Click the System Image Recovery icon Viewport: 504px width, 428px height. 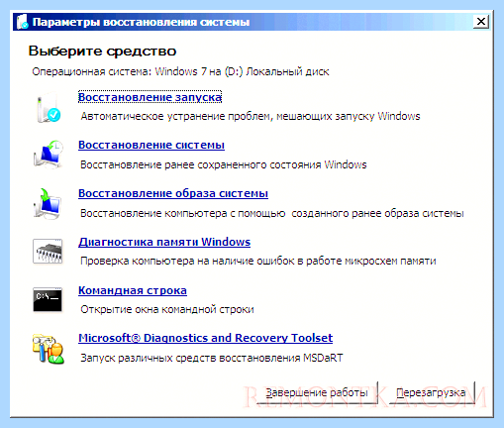48,203
